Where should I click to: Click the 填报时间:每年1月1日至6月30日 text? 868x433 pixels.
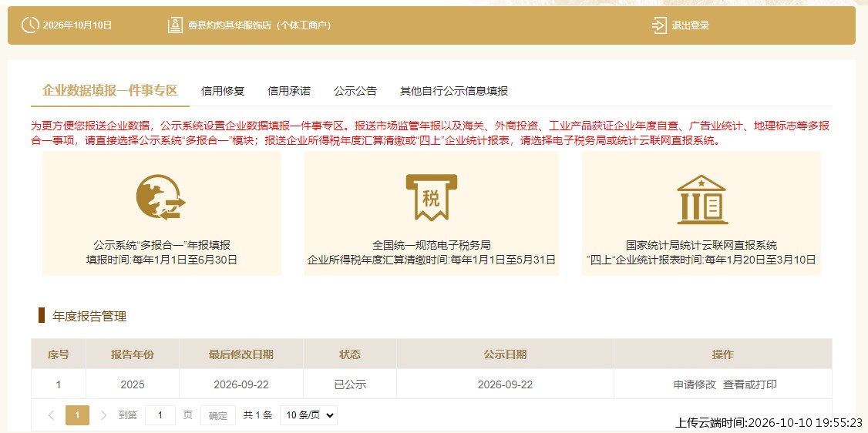tap(162, 260)
